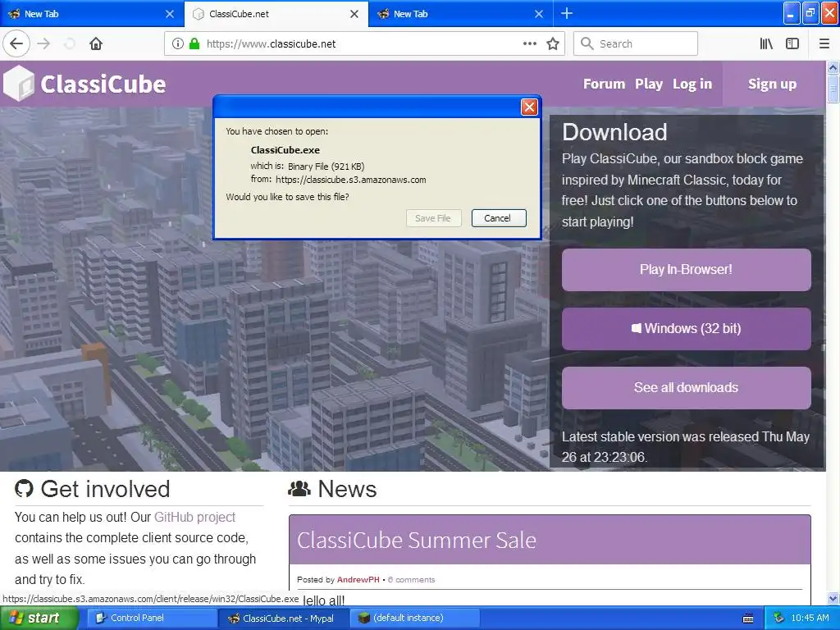Close the ClassiCube.net tab
Image resolution: width=840 pixels, height=630 pixels.
354,14
